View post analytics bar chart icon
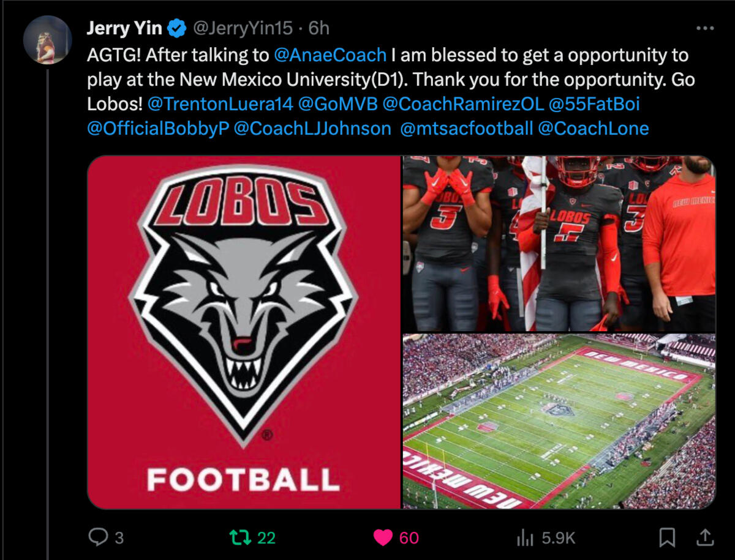Image resolution: width=735 pixels, height=560 pixels. pos(525,537)
